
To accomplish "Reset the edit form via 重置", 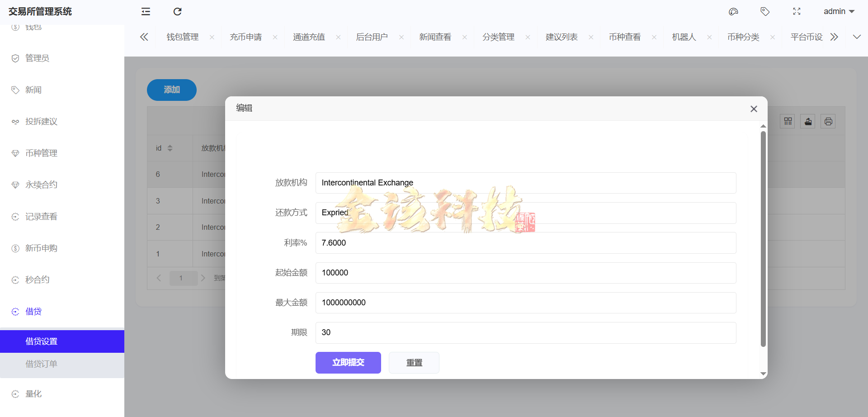I will [414, 362].
